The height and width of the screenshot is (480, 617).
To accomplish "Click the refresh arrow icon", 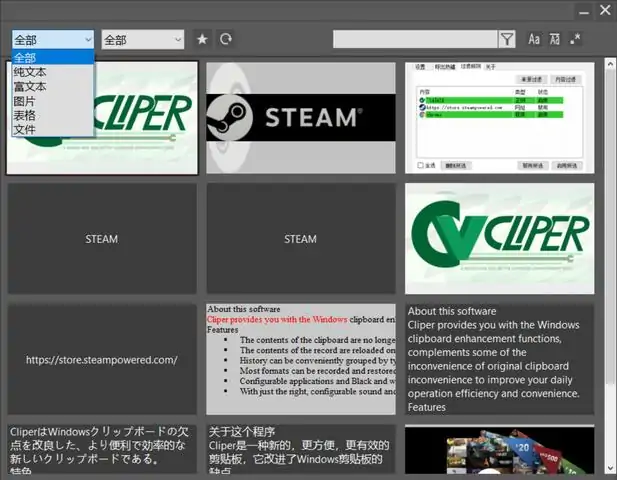I will (x=226, y=39).
